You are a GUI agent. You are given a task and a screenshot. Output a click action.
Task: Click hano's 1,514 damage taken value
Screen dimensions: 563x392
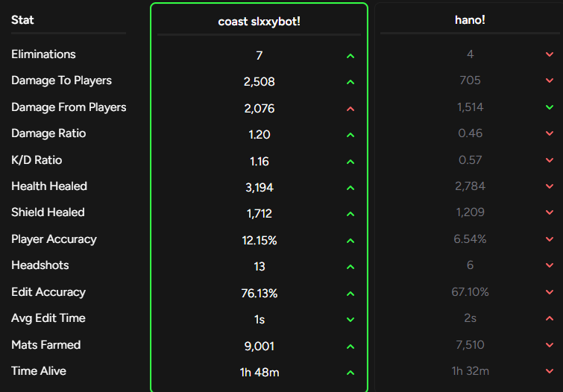point(470,107)
